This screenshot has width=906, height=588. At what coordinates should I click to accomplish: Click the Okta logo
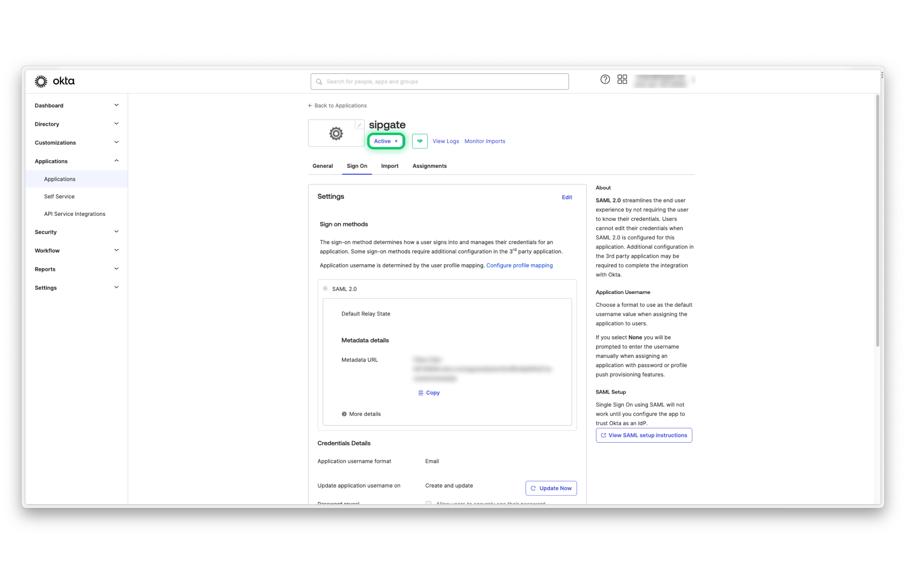pos(54,81)
